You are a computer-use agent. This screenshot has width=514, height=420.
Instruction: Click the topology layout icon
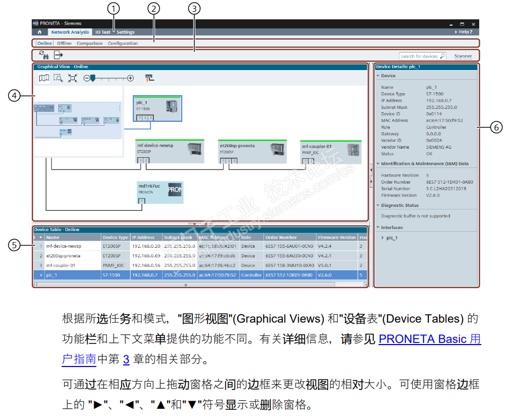149,78
